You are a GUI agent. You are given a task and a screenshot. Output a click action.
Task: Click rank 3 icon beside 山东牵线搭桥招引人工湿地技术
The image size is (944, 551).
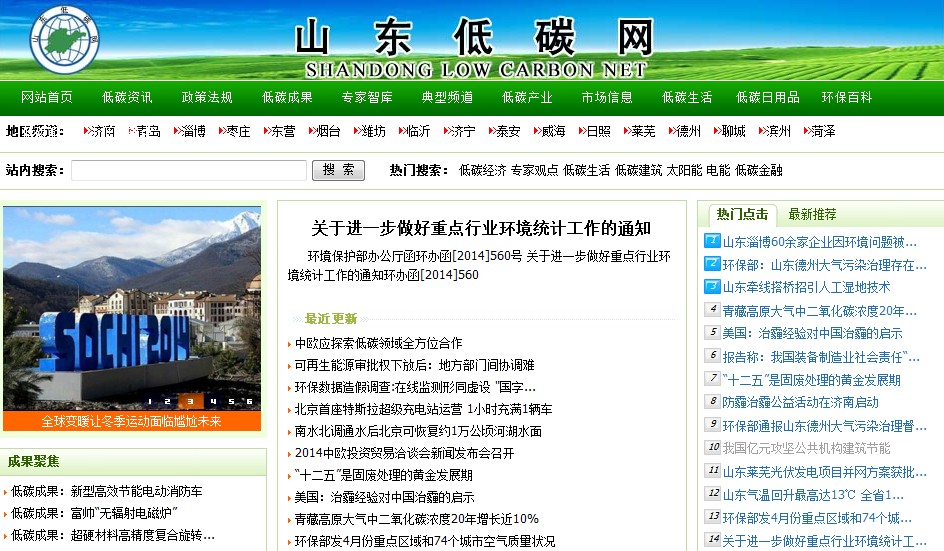pyautogui.click(x=712, y=287)
